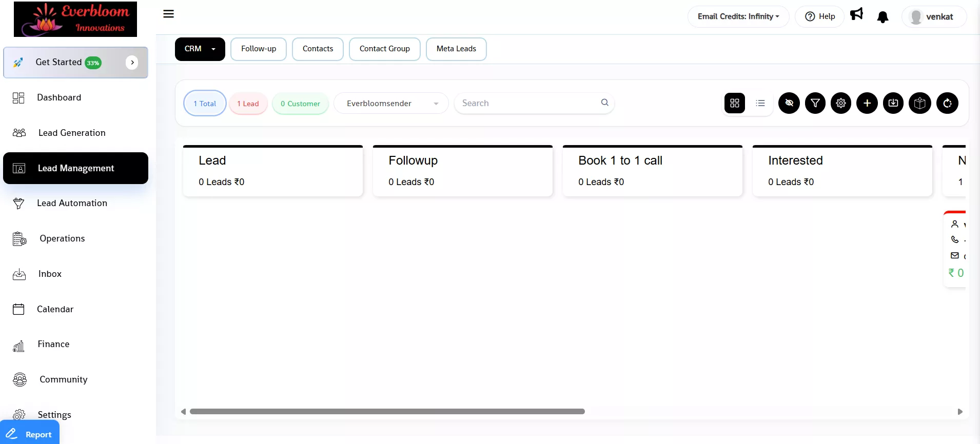Click the megaphone announcements icon
Image resolution: width=980 pixels, height=444 pixels.
pyautogui.click(x=856, y=14)
